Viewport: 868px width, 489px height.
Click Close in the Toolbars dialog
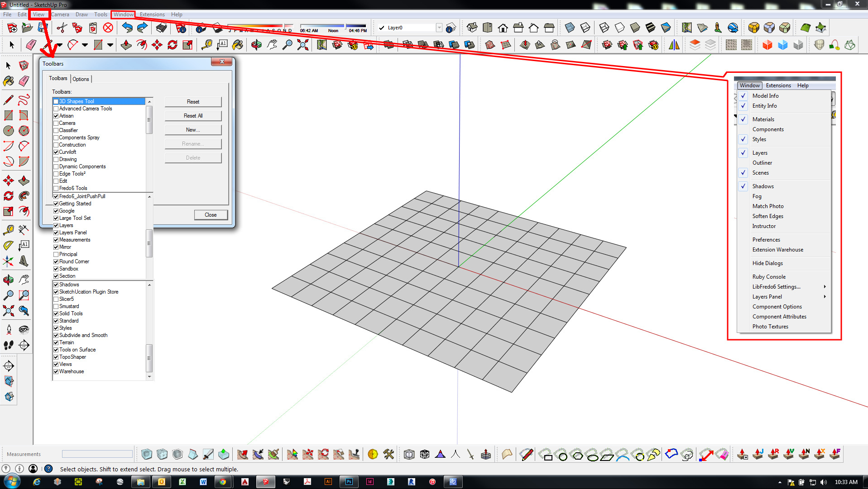click(x=211, y=214)
